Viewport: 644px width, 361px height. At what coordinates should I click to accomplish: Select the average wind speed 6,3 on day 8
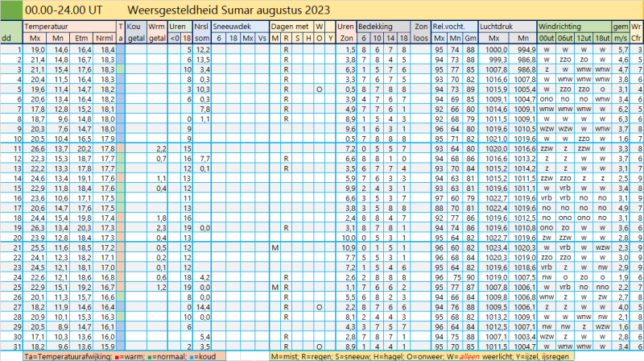coord(623,119)
